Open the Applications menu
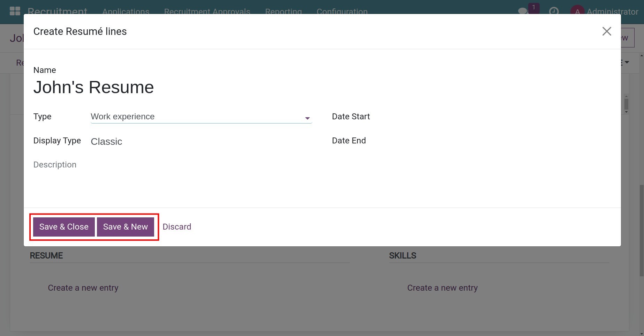This screenshot has height=336, width=644. tap(126, 11)
